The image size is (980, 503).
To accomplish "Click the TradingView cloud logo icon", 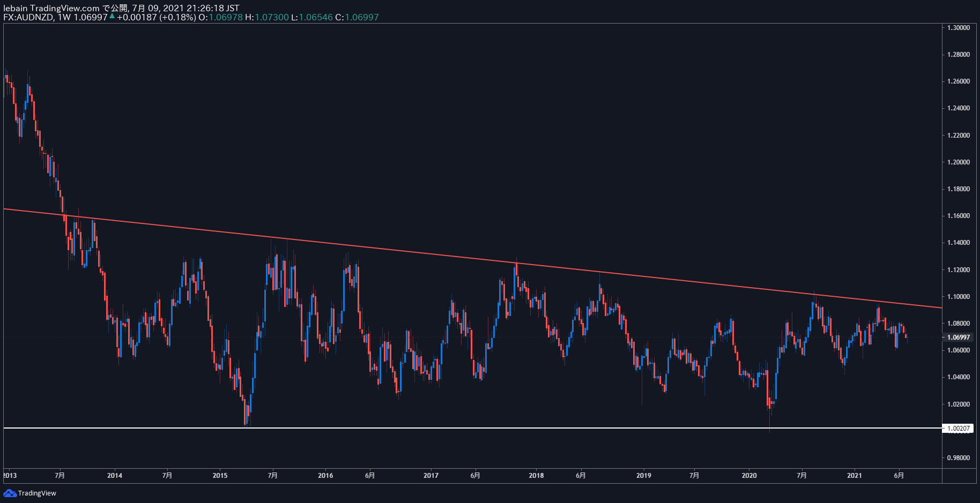I will pos(10,493).
